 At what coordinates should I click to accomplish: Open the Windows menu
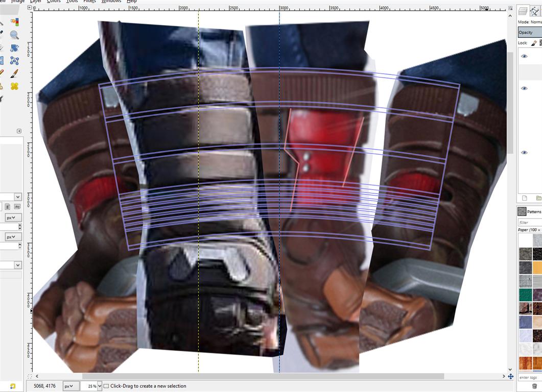pyautogui.click(x=111, y=2)
